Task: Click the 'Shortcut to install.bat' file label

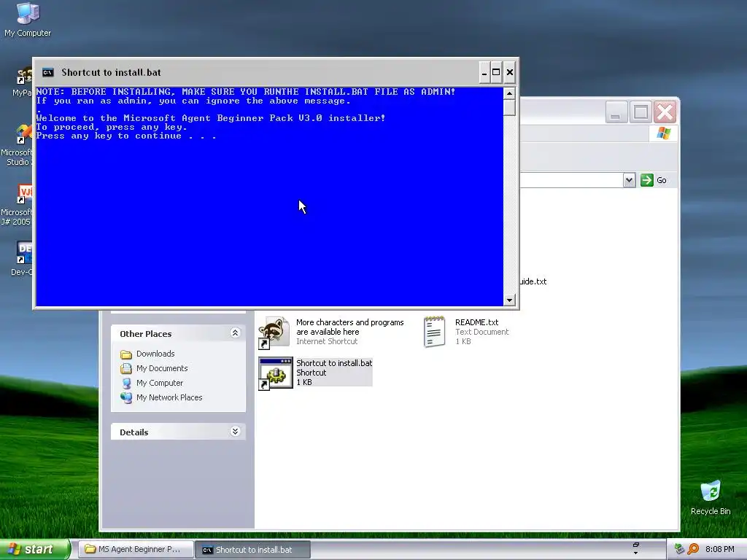Action: tap(334, 363)
